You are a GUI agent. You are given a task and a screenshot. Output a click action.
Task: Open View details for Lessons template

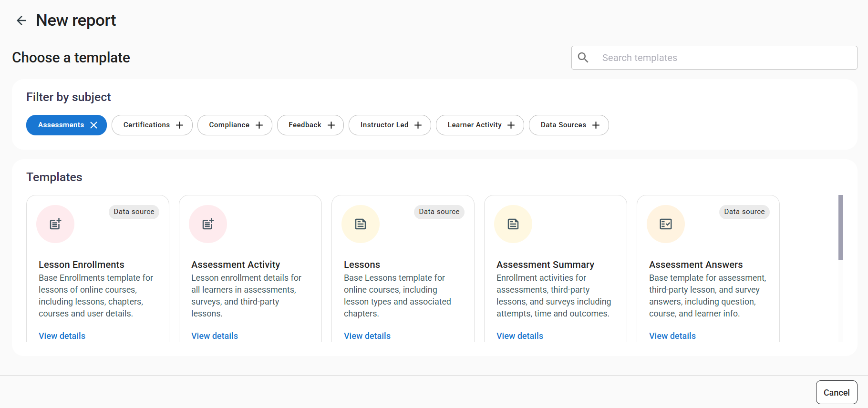[367, 336]
